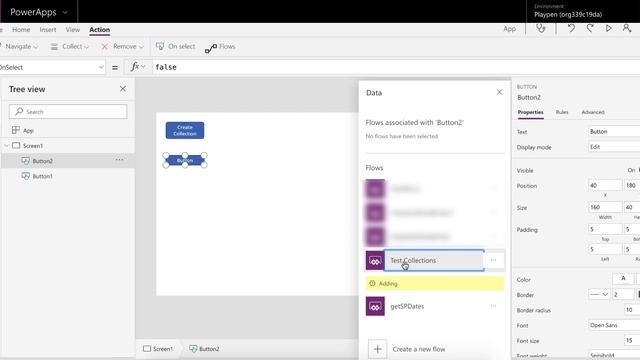The image size is (640, 360).
Task: Select the Test Collections flow
Action: coord(434,260)
